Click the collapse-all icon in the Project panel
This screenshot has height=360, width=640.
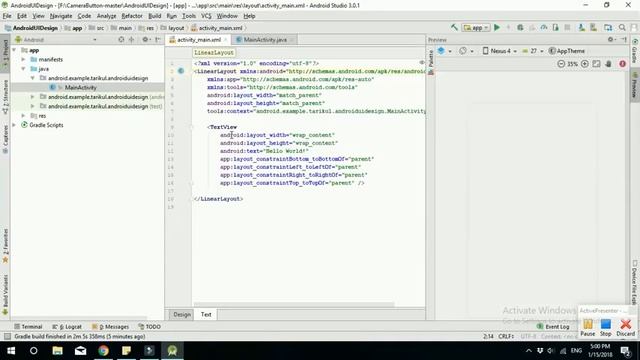(131, 40)
